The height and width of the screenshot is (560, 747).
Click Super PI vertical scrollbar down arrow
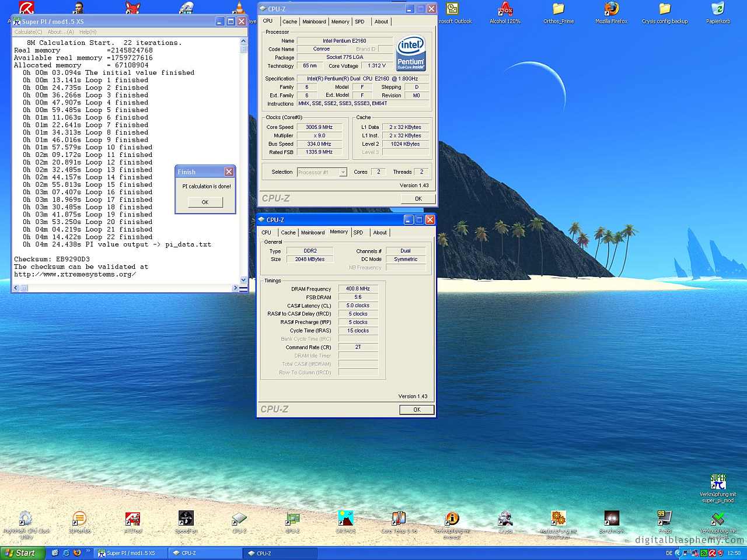[244, 279]
